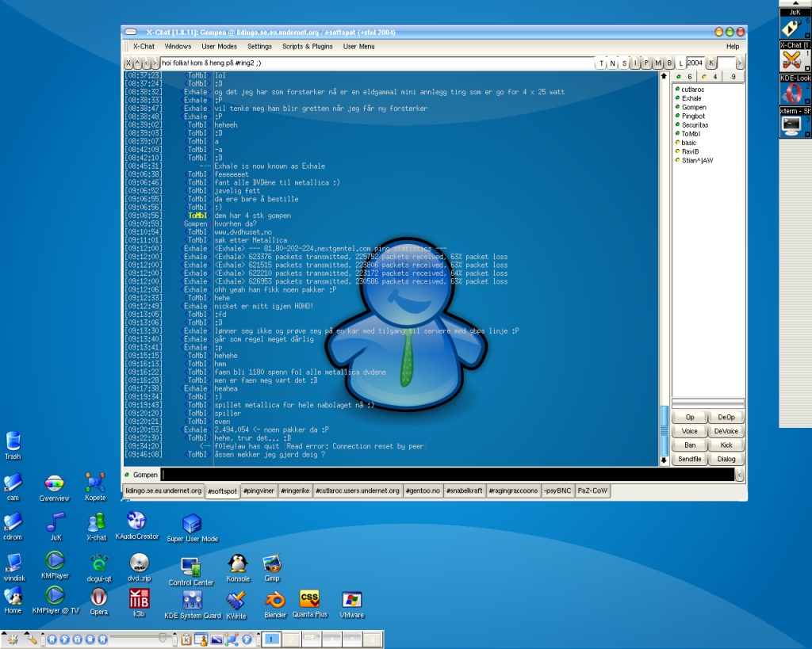
Task: Click the DeVoice button
Action: coord(726,431)
